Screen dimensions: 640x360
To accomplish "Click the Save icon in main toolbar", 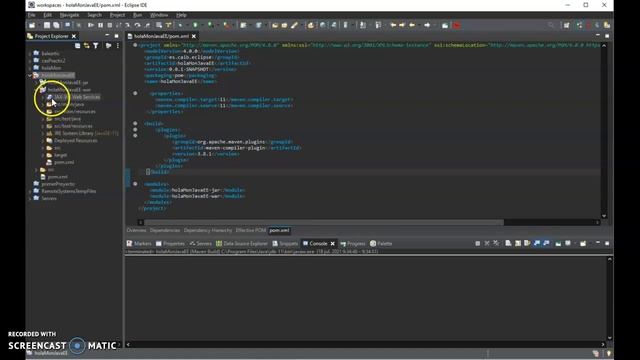I will pos(47,25).
